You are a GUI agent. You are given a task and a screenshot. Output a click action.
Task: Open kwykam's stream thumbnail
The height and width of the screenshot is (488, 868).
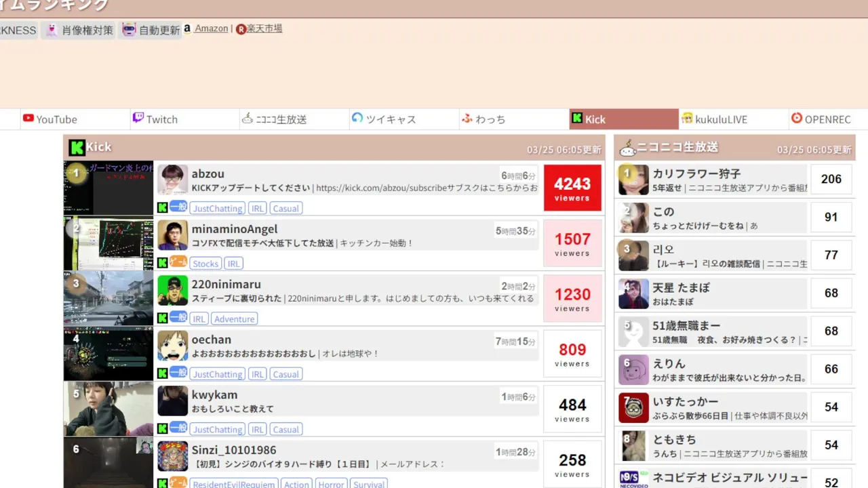(x=108, y=409)
